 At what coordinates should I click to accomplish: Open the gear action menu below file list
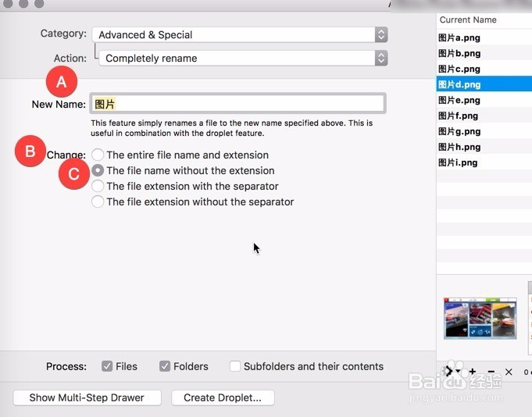click(451, 371)
